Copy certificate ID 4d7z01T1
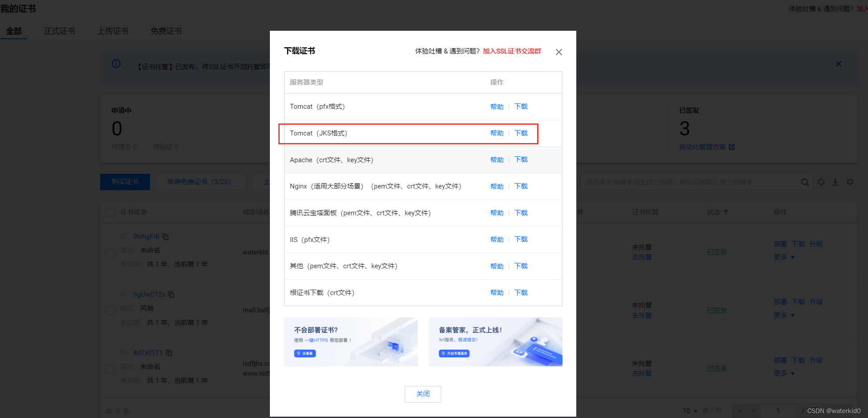 coord(169,353)
